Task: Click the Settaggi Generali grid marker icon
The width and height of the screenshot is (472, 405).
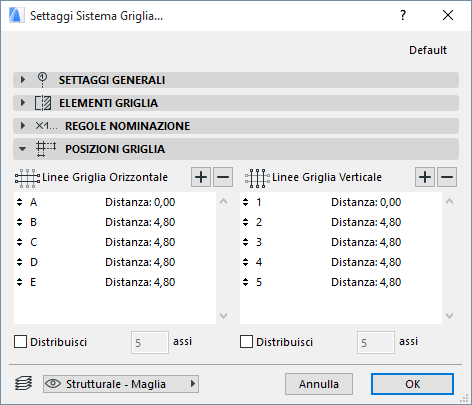Action: coord(42,80)
